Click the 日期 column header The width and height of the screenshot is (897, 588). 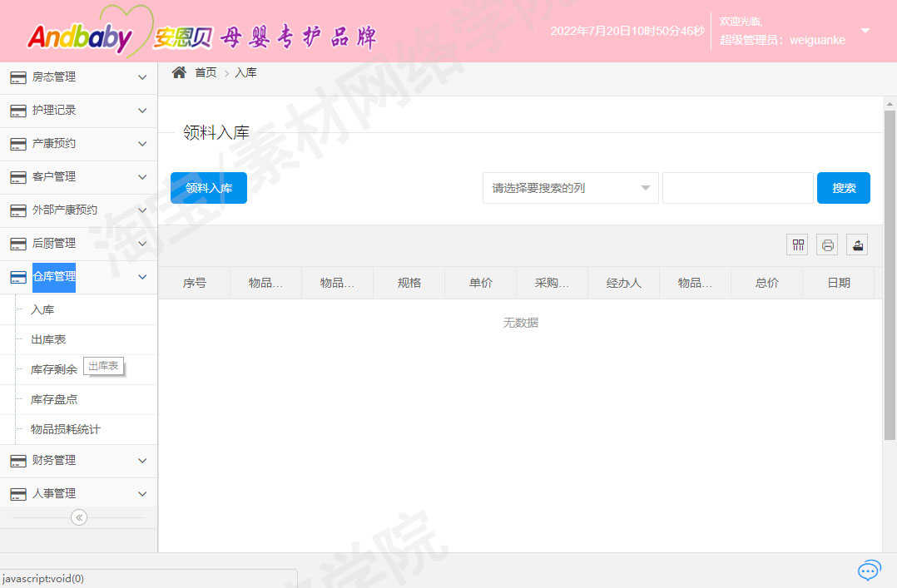tap(839, 283)
